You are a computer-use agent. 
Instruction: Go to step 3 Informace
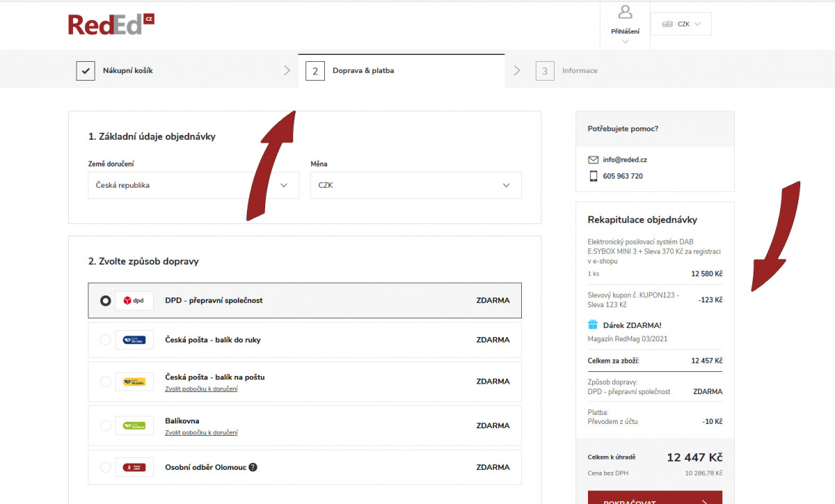[579, 70]
